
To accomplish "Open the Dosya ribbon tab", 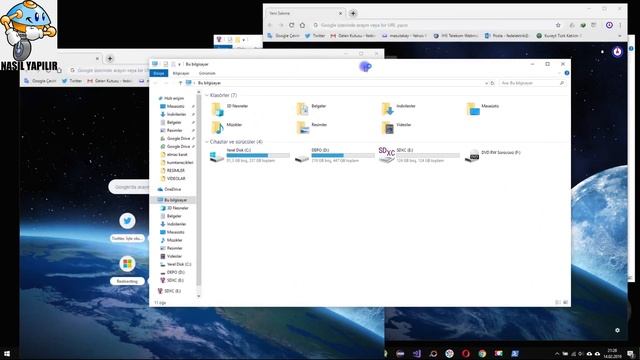I will pyautogui.click(x=159, y=73).
